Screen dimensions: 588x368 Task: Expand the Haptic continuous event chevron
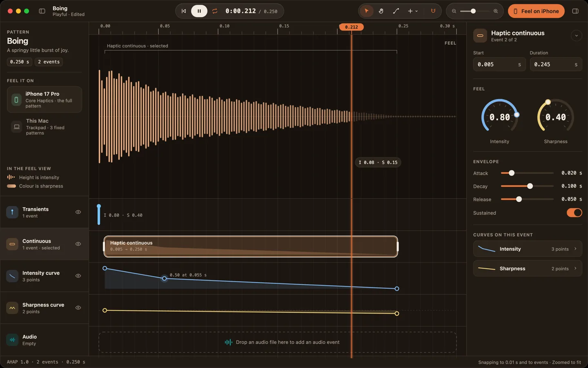576,36
